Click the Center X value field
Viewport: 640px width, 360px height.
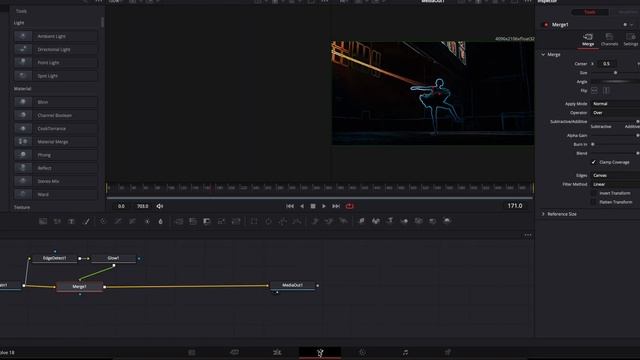(x=607, y=64)
